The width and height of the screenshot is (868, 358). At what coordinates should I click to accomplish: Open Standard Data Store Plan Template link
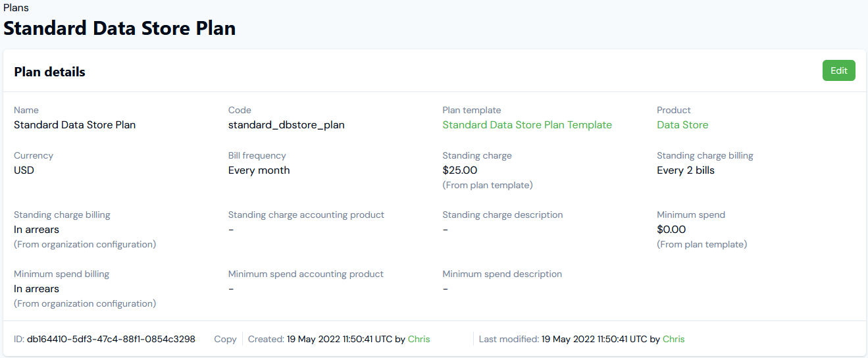pyautogui.click(x=527, y=125)
